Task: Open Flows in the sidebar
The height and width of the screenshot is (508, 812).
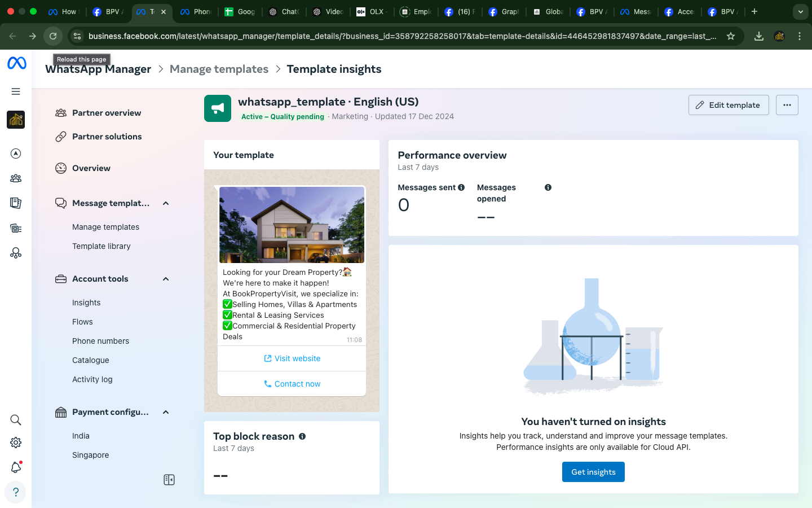Action: pos(82,322)
